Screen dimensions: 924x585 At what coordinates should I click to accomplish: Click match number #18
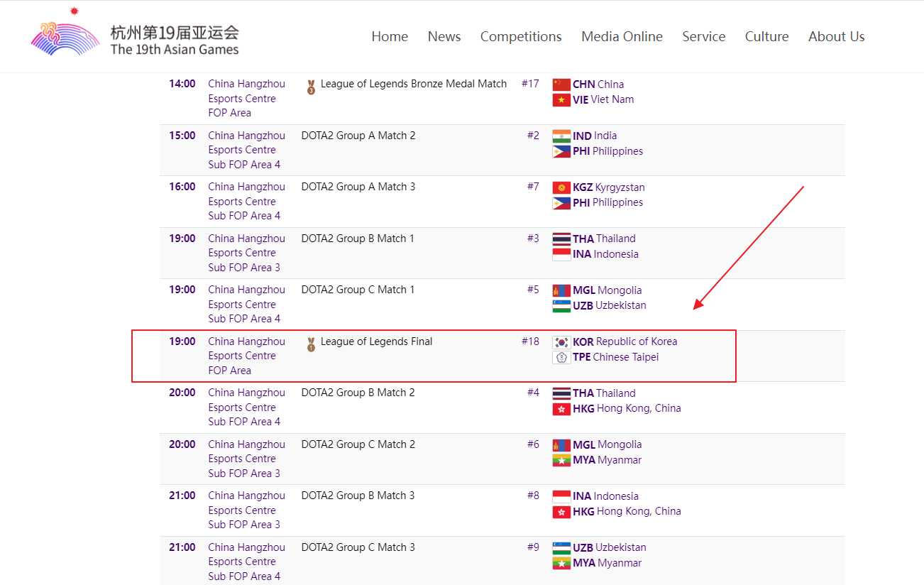point(530,341)
